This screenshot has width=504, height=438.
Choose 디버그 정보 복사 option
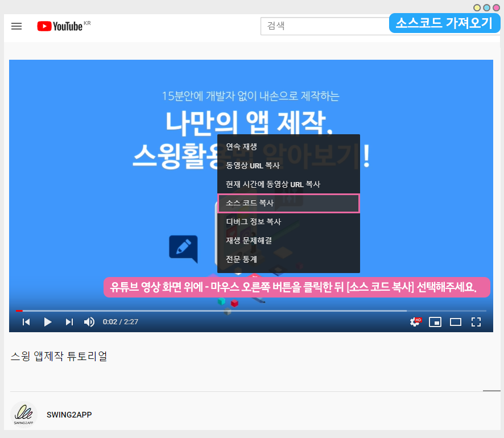[253, 222]
